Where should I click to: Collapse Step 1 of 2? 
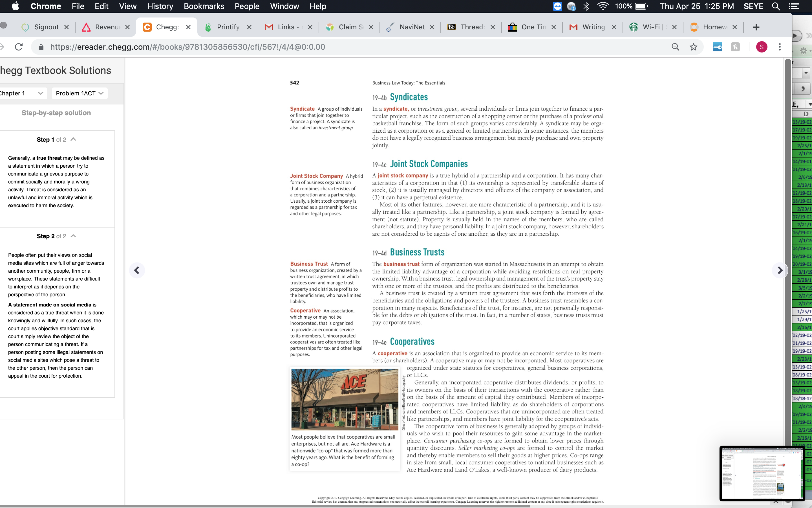tap(74, 139)
